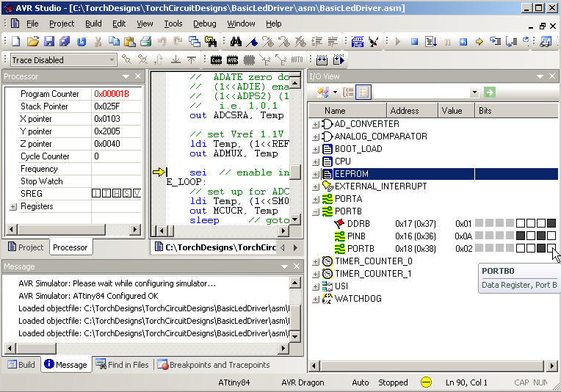Expand the TIMER_COUNTER_0 node
The width and height of the screenshot is (561, 392).
click(315, 262)
